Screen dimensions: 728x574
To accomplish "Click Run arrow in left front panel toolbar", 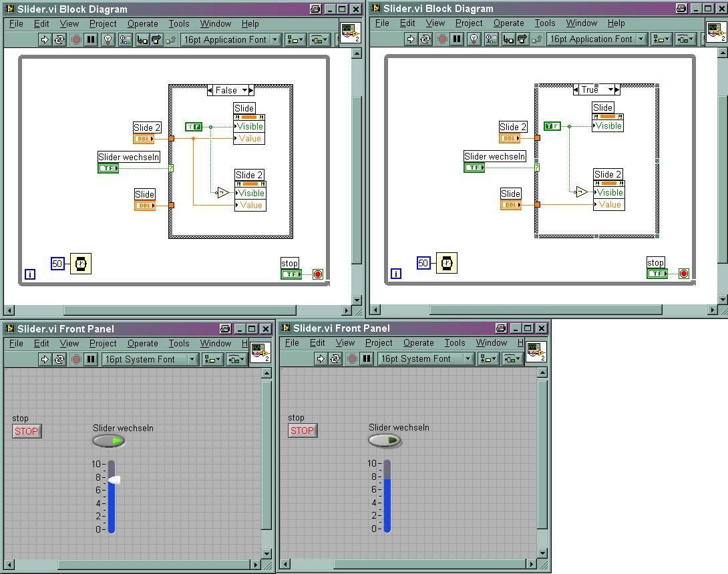I will pyautogui.click(x=45, y=359).
